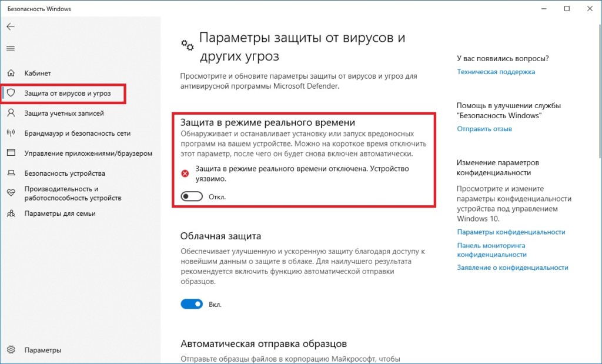Open the firewall network signal icon
The width and height of the screenshot is (602, 364).
tap(11, 133)
